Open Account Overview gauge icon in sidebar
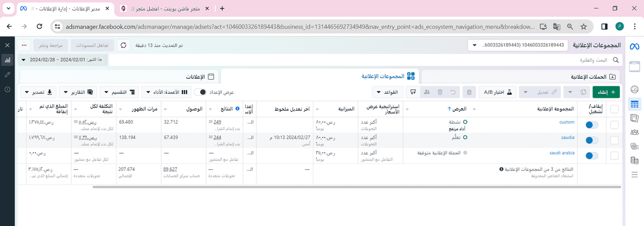 click(634, 89)
